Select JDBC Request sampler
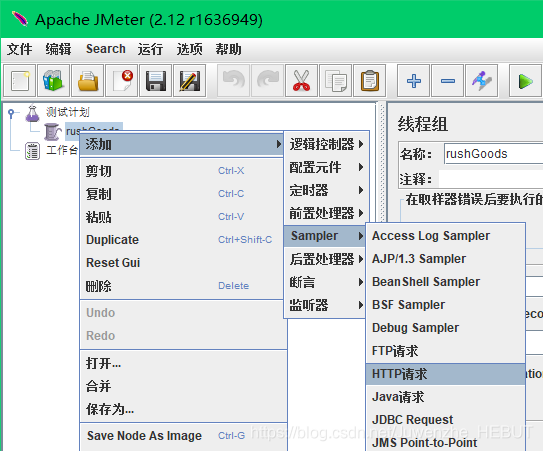The height and width of the screenshot is (451, 543). tap(446, 420)
